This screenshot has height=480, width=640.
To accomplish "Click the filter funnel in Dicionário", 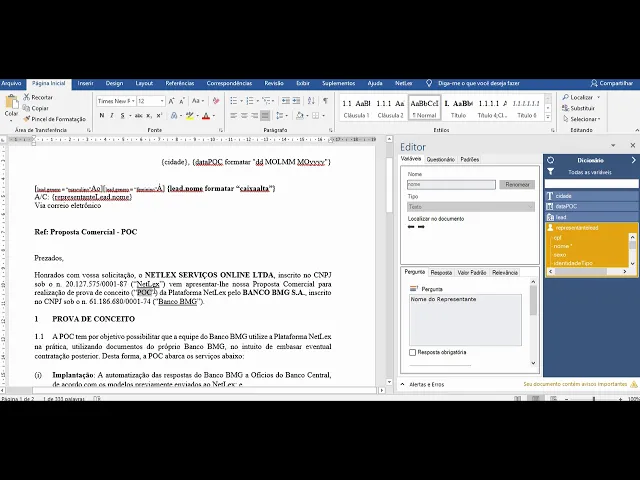I will 551,171.
